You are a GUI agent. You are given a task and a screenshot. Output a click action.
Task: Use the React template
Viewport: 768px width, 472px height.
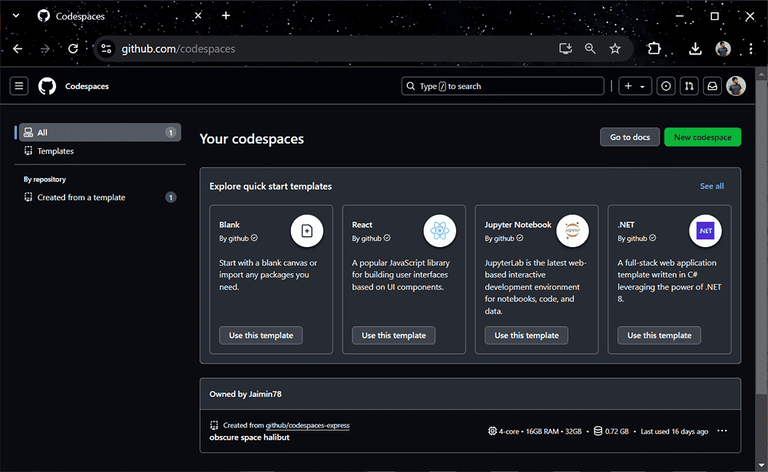tap(394, 335)
